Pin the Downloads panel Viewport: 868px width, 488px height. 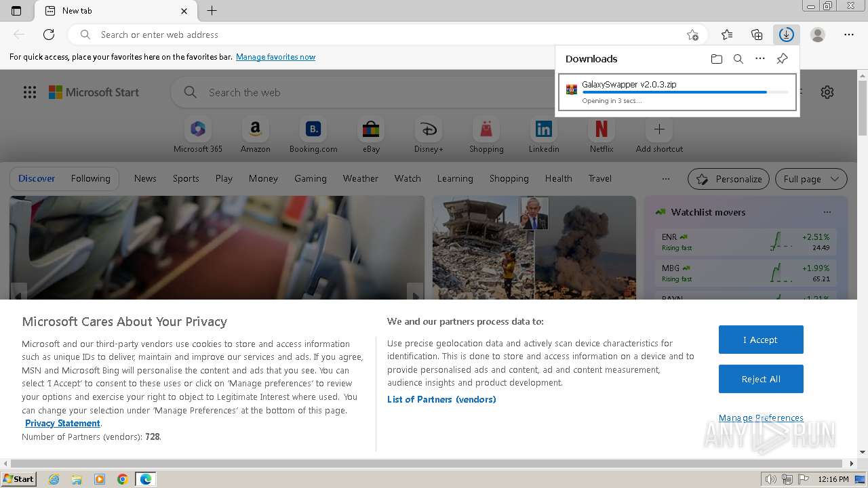pyautogui.click(x=782, y=59)
